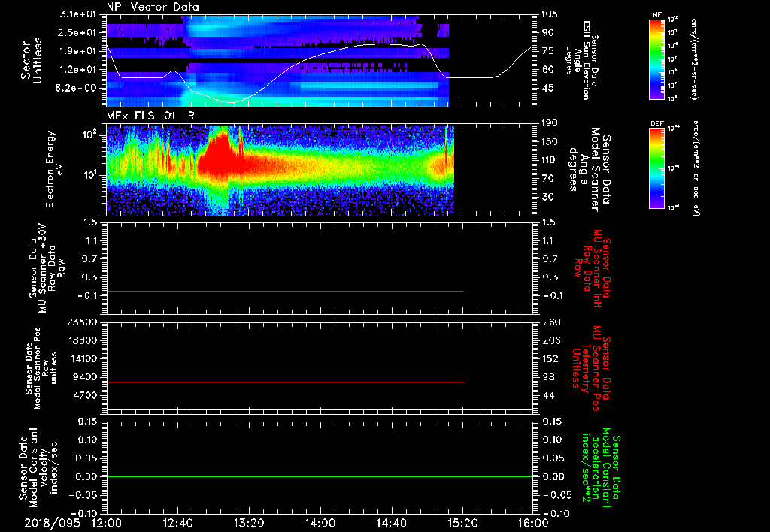Click the 190 scanner angle tick label

[550, 123]
